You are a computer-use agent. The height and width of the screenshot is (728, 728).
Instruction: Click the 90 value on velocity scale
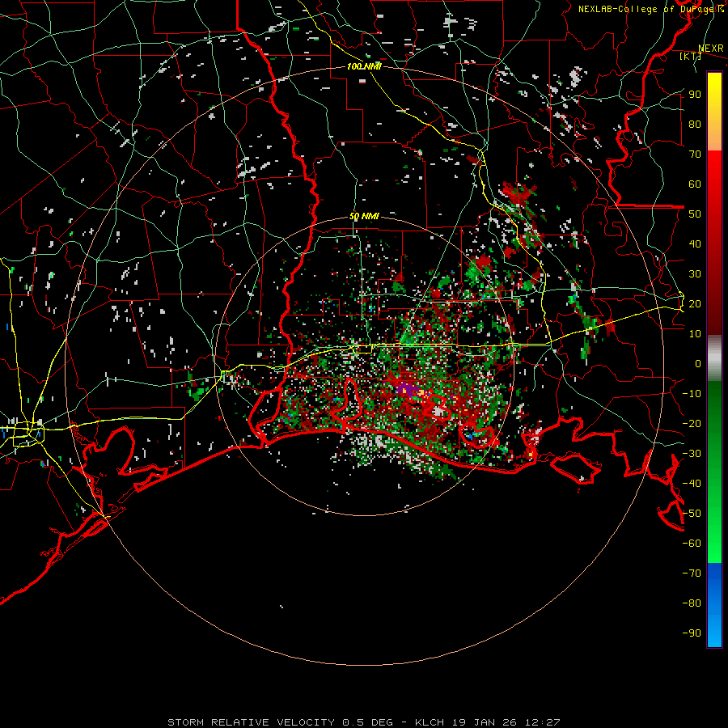coord(695,95)
